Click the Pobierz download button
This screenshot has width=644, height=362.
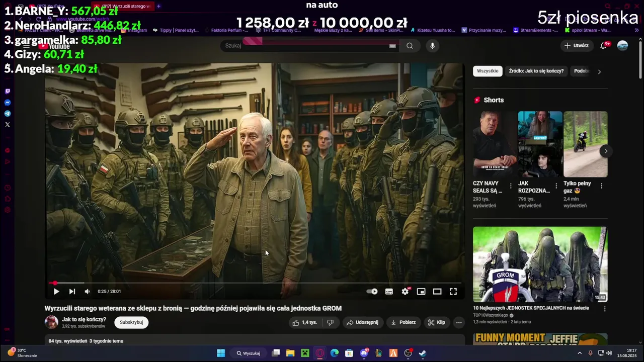coord(404,322)
